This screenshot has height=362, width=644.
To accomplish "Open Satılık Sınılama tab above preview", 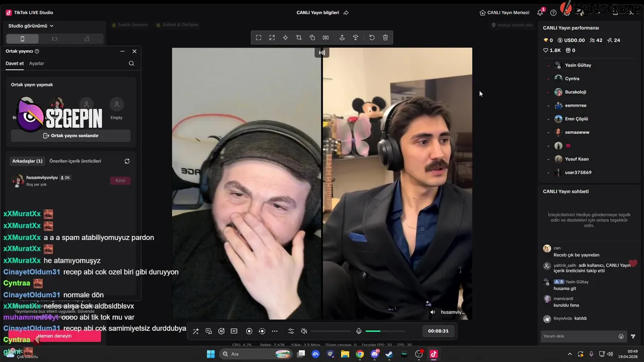I will click(130, 25).
